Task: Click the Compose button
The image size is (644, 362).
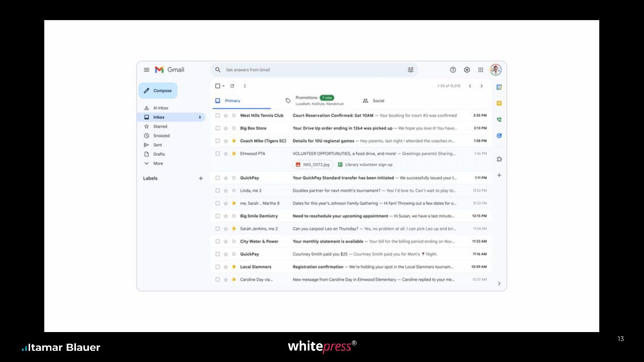Action: pyautogui.click(x=158, y=91)
